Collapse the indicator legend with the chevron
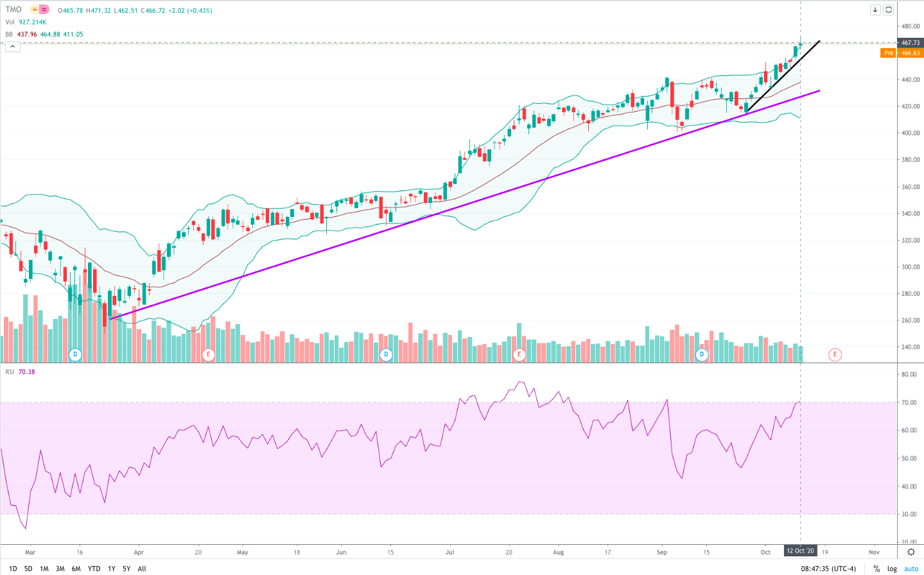This screenshot has width=924, height=575. (12, 46)
